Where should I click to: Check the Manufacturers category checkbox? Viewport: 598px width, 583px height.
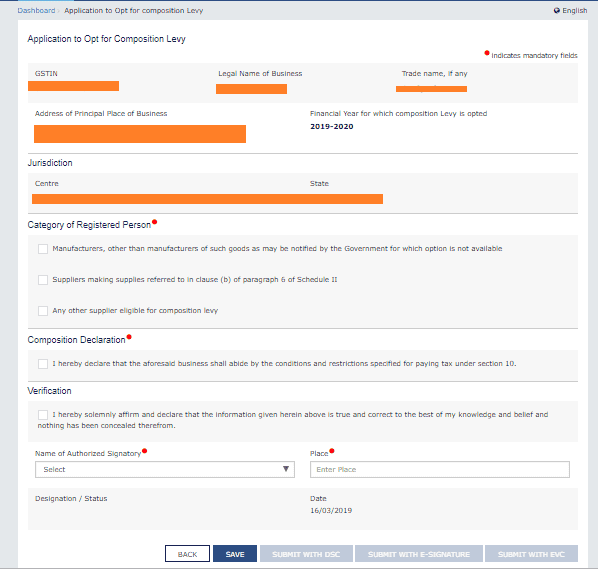click(43, 249)
